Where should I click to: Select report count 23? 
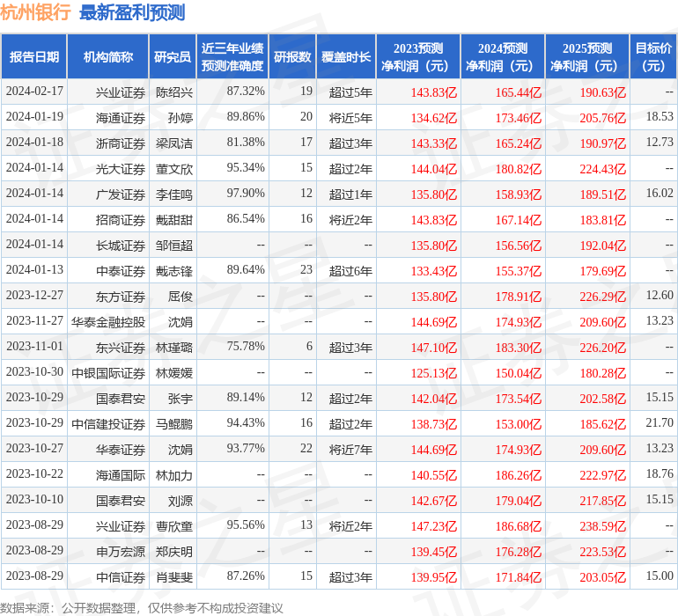(x=306, y=269)
